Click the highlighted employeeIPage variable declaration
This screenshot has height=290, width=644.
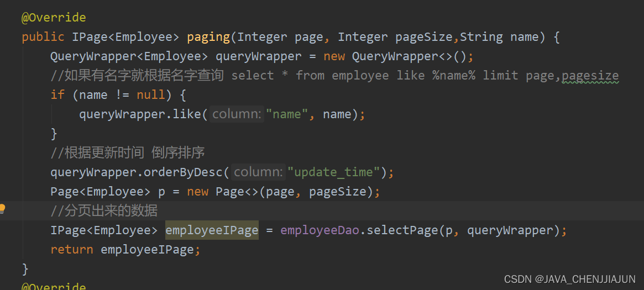212,230
